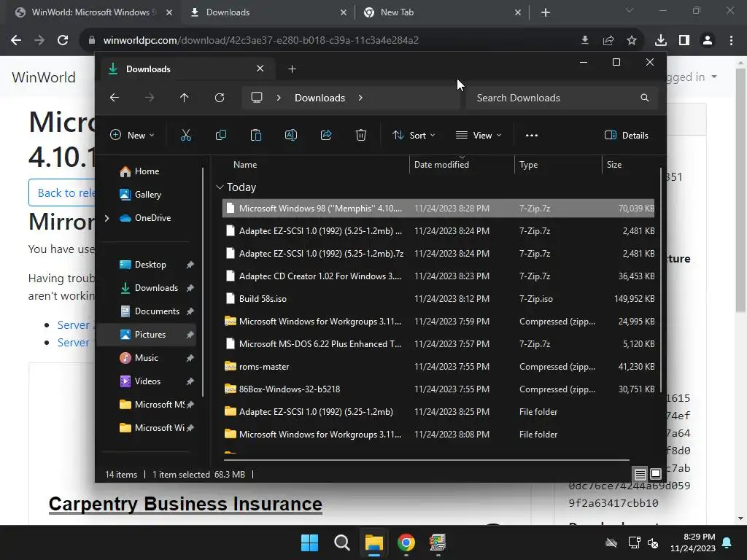Select 86Box-Windows-32-b5218 zip file
The width and height of the screenshot is (747, 560).
coord(438,389)
